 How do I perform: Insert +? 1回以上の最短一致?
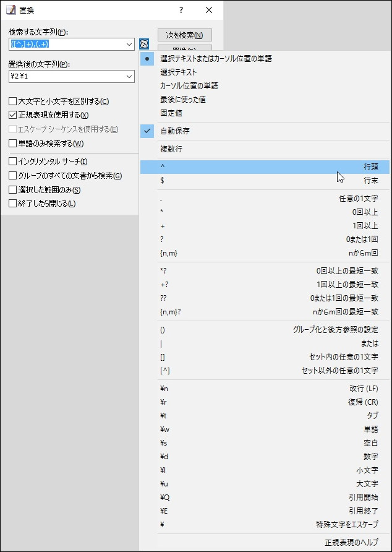[265, 285]
